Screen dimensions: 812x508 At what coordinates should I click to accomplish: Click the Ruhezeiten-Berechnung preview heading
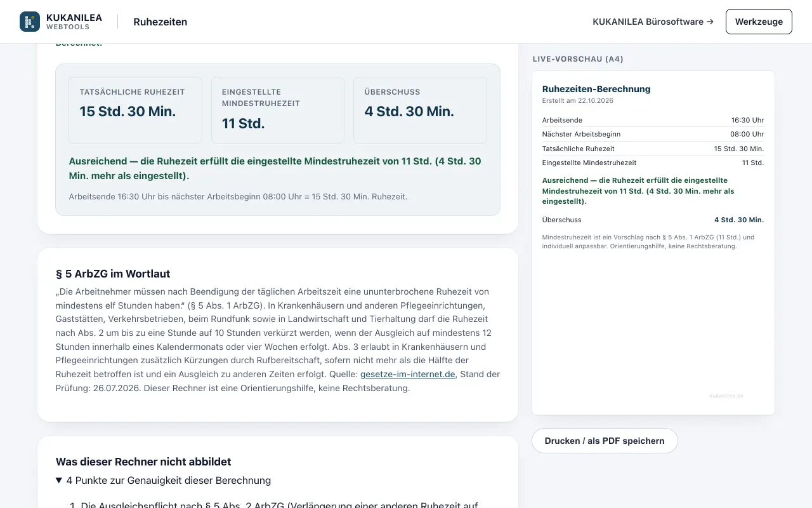tap(596, 89)
